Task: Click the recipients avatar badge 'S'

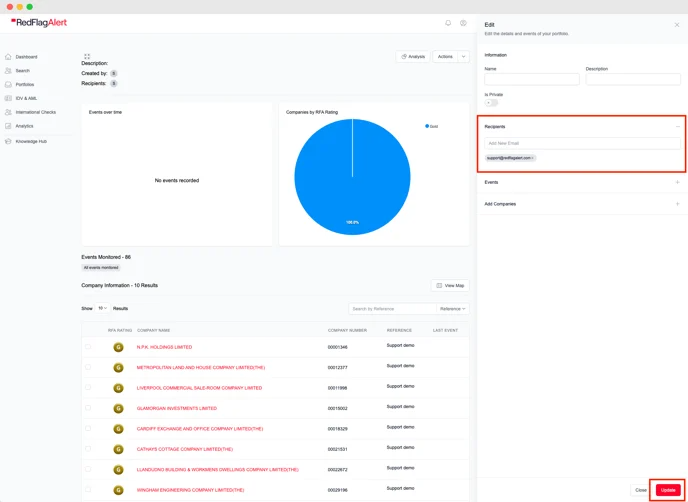Action: coord(114,83)
